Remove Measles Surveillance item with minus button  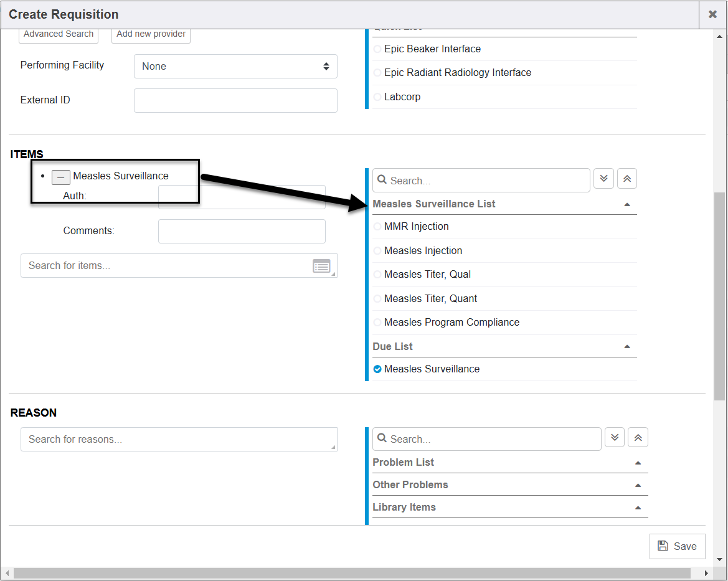60,177
